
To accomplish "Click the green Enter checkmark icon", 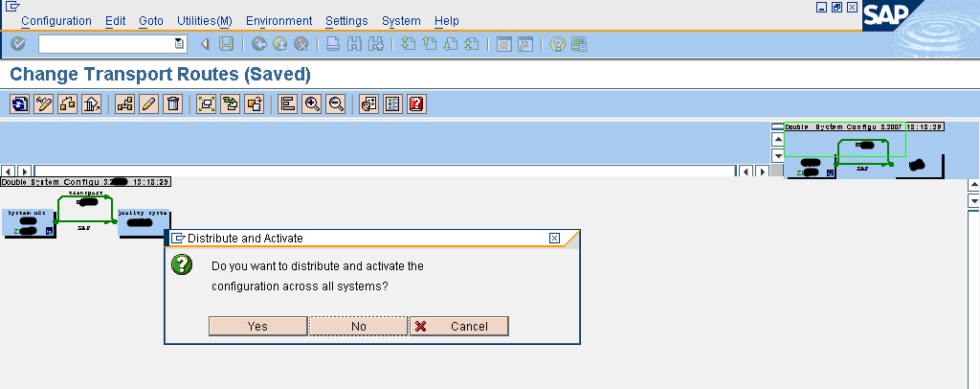I will click(18, 44).
